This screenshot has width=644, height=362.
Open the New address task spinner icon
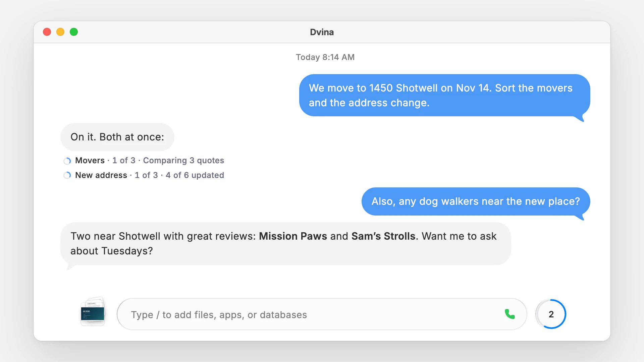click(67, 175)
